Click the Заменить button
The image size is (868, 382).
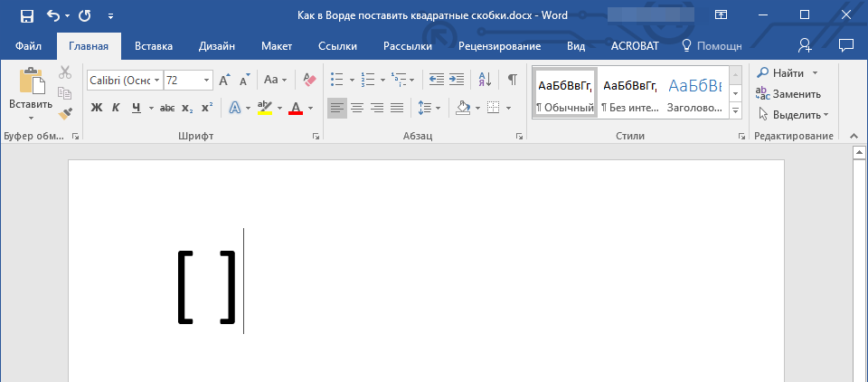point(788,93)
